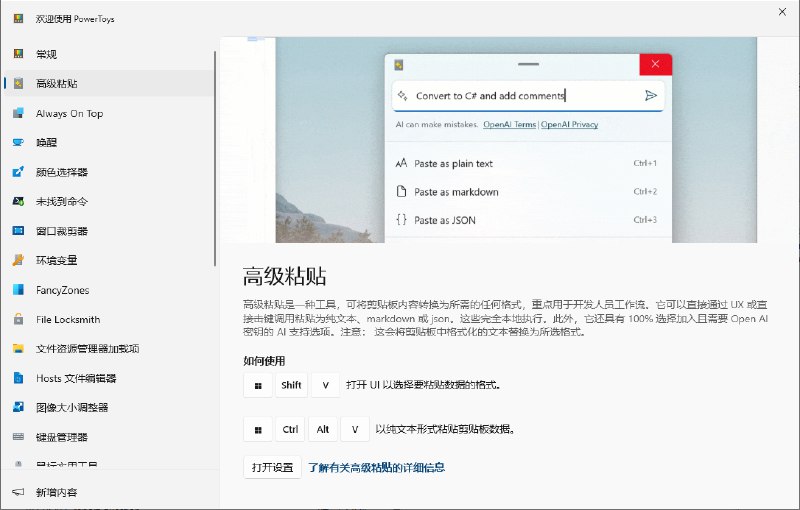Click the 颜色选择器 Color Picker icon
Image resolution: width=800 pixels, height=510 pixels.
[18, 172]
